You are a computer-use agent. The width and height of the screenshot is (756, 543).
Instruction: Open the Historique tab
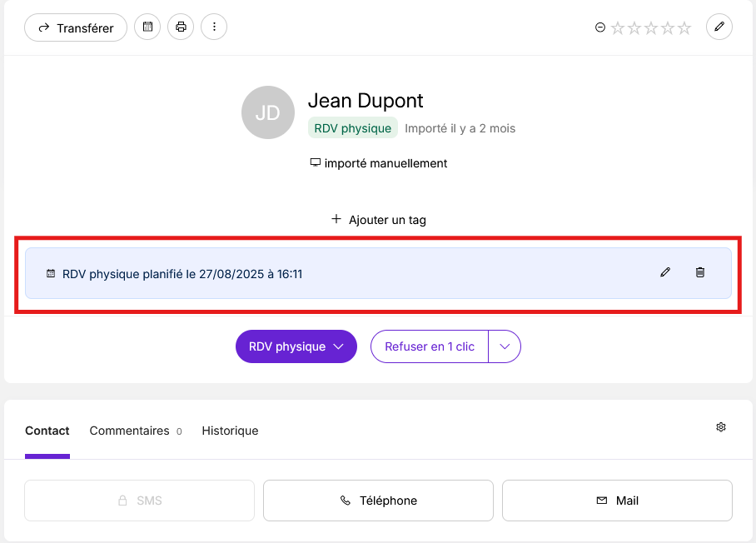[230, 431]
